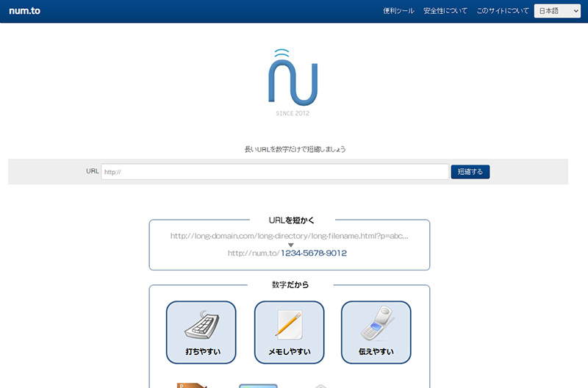This screenshot has width=588, height=388.
Task: Click the tagline 長いURLを数字だけで短縮しましょう
Action: (x=295, y=149)
